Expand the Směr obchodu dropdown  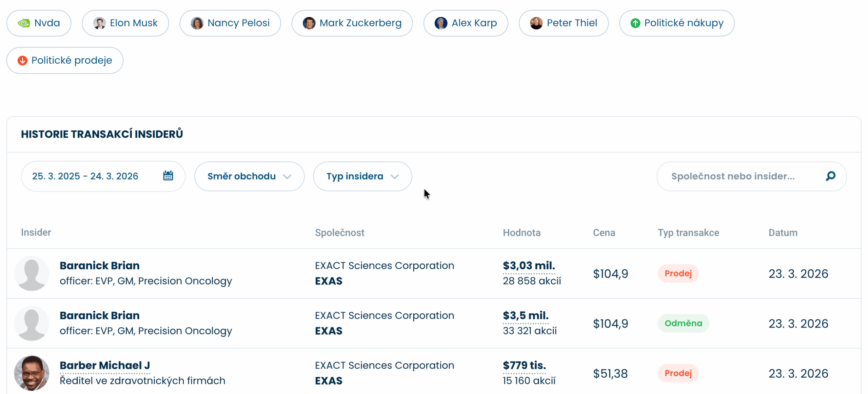point(249,176)
